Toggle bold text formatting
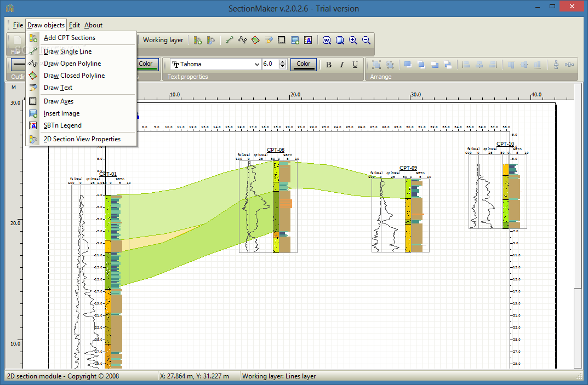This screenshot has width=588, height=385. (x=328, y=65)
